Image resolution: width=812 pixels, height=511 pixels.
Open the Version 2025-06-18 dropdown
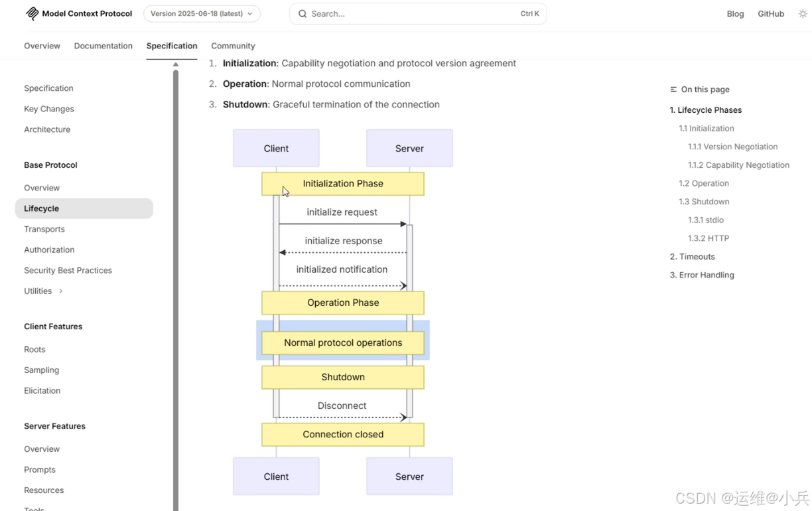point(202,13)
